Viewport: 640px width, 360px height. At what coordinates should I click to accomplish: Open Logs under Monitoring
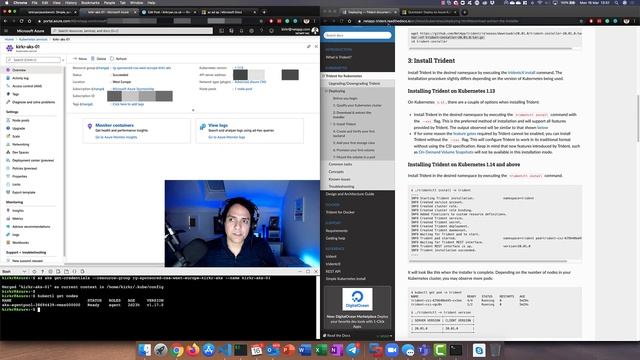coord(16,235)
